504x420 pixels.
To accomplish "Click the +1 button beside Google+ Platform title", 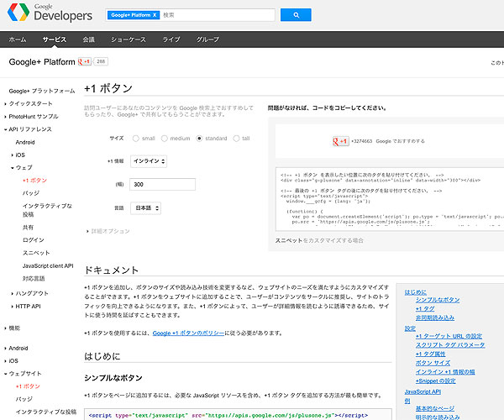I will [85, 61].
